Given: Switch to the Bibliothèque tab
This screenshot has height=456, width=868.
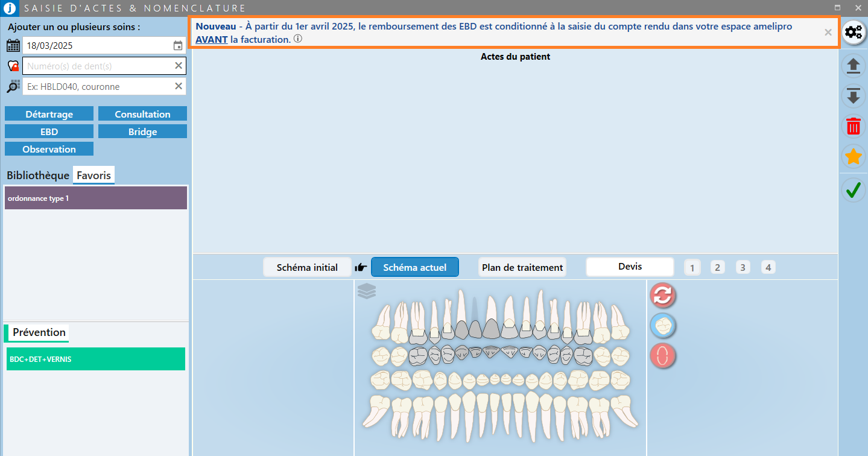Looking at the screenshot, I should [38, 176].
